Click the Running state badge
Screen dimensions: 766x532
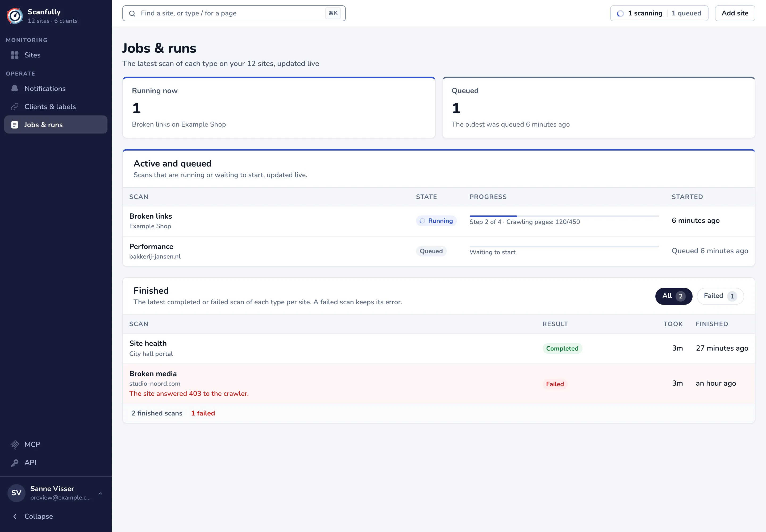coord(436,221)
